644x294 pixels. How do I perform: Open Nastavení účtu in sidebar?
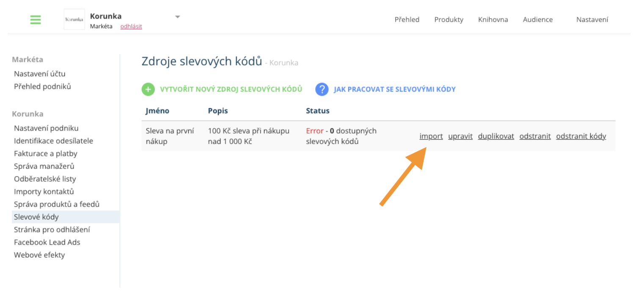click(x=40, y=74)
